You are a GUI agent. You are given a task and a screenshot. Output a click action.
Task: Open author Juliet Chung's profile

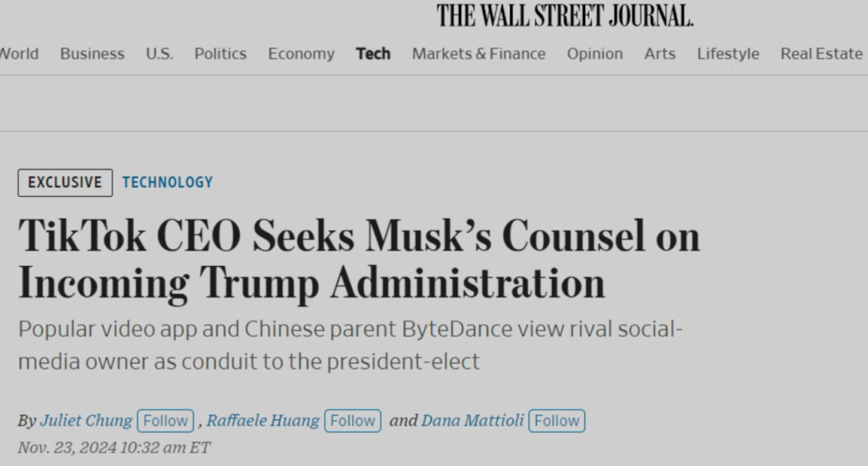click(x=86, y=421)
